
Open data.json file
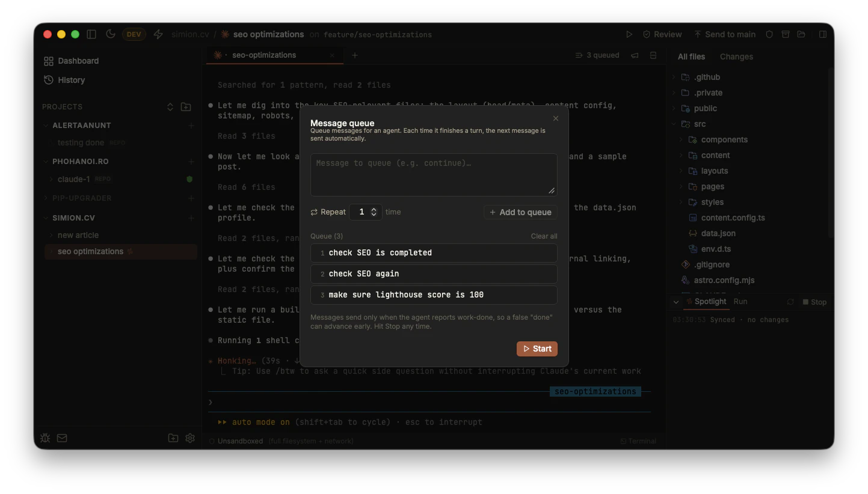pos(718,233)
